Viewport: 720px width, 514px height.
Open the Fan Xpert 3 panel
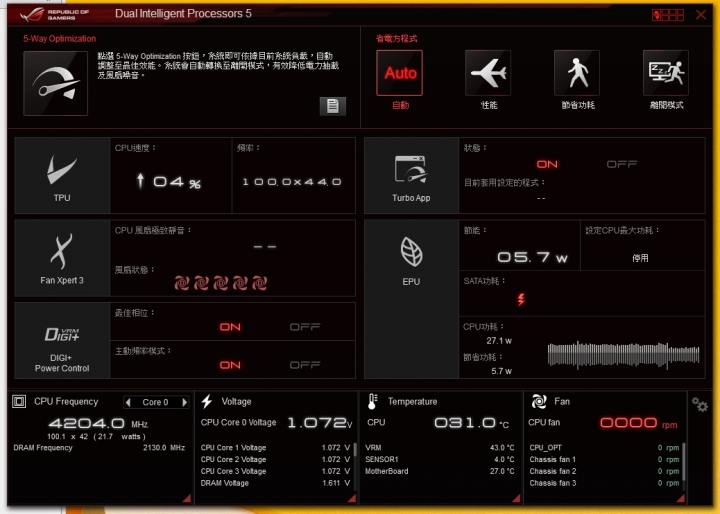point(62,258)
